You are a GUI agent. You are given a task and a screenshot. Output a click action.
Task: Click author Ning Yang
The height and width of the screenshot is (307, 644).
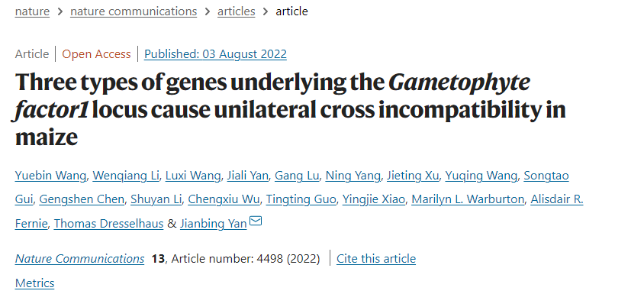(x=353, y=176)
